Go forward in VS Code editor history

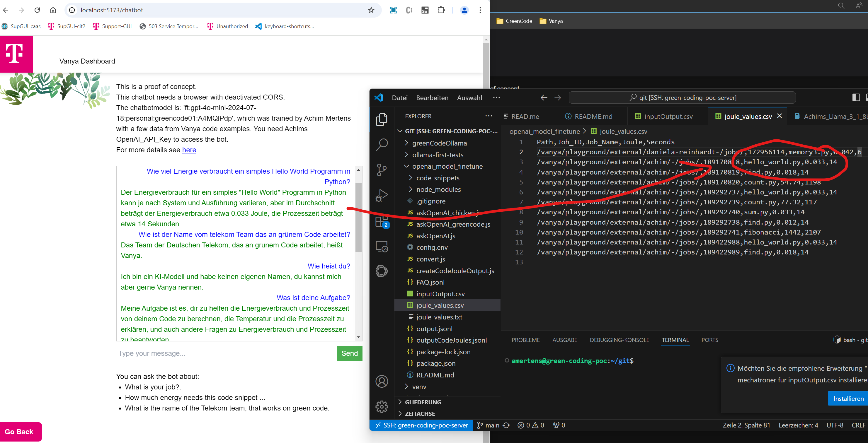tap(558, 98)
